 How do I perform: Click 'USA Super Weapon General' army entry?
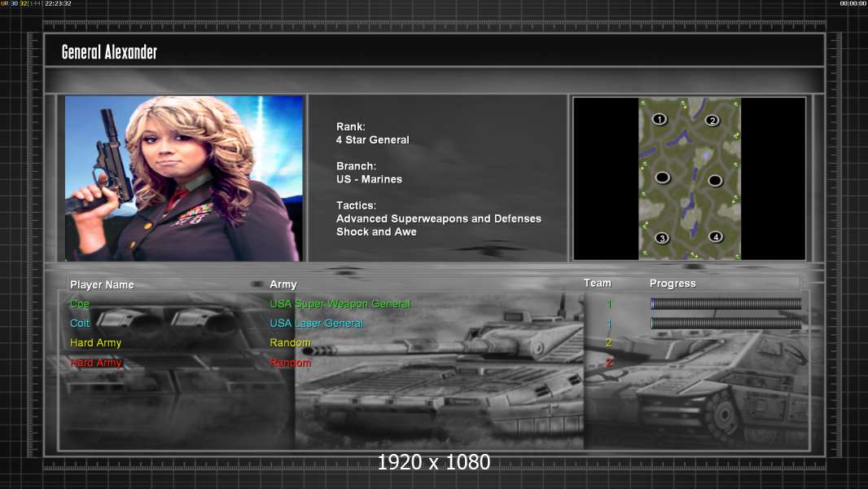(340, 304)
